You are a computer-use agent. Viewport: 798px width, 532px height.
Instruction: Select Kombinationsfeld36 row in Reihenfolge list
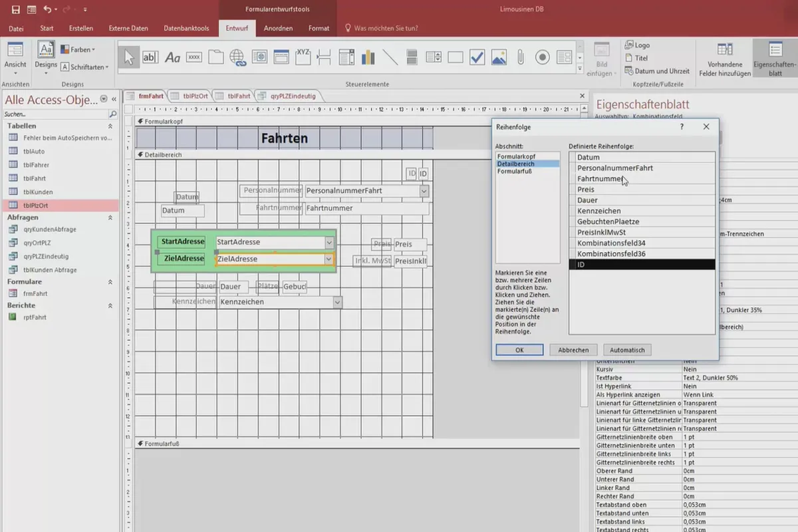pyautogui.click(x=642, y=254)
